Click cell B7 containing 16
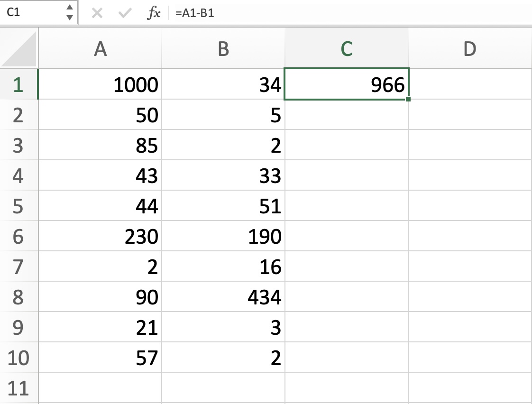The width and height of the screenshot is (532, 404). coord(223,266)
